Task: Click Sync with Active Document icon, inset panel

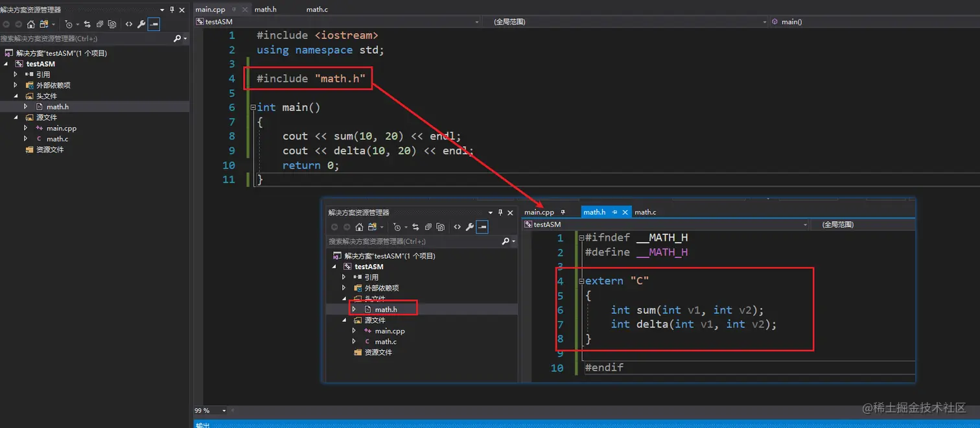Action: [415, 227]
